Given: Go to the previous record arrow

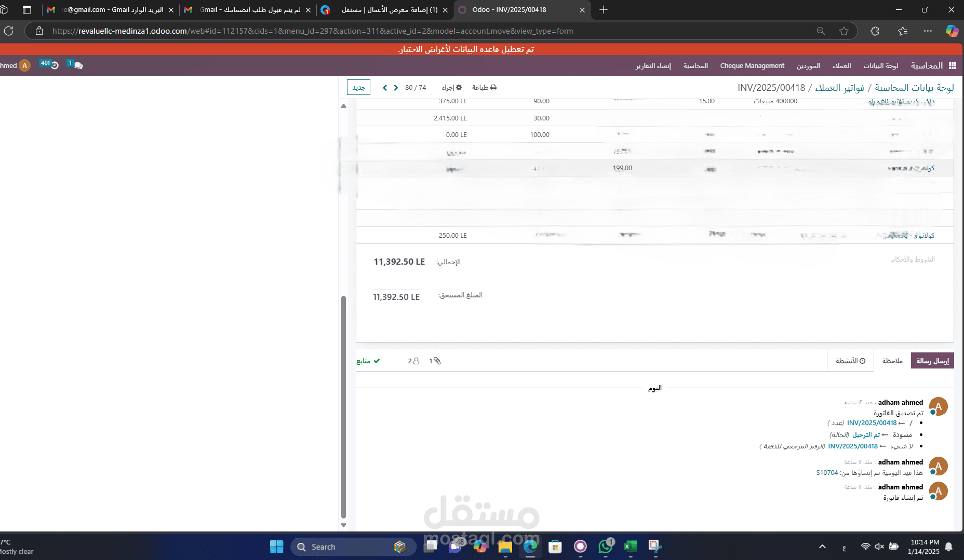Looking at the screenshot, I should click(385, 88).
